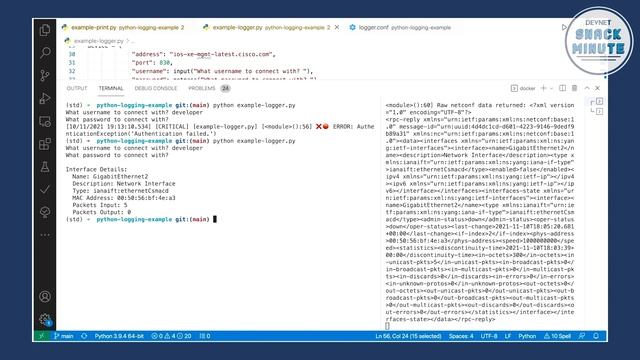The width and height of the screenshot is (640, 360).
Task: Click line number 31 in editor
Action: (72, 62)
